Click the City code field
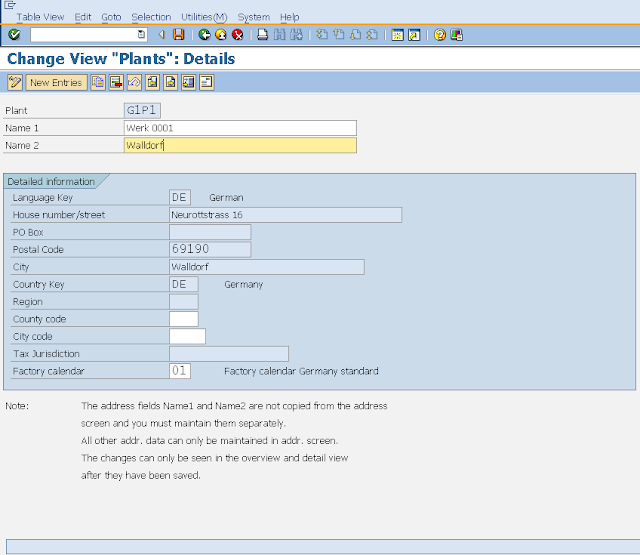640x555 pixels. click(x=187, y=336)
